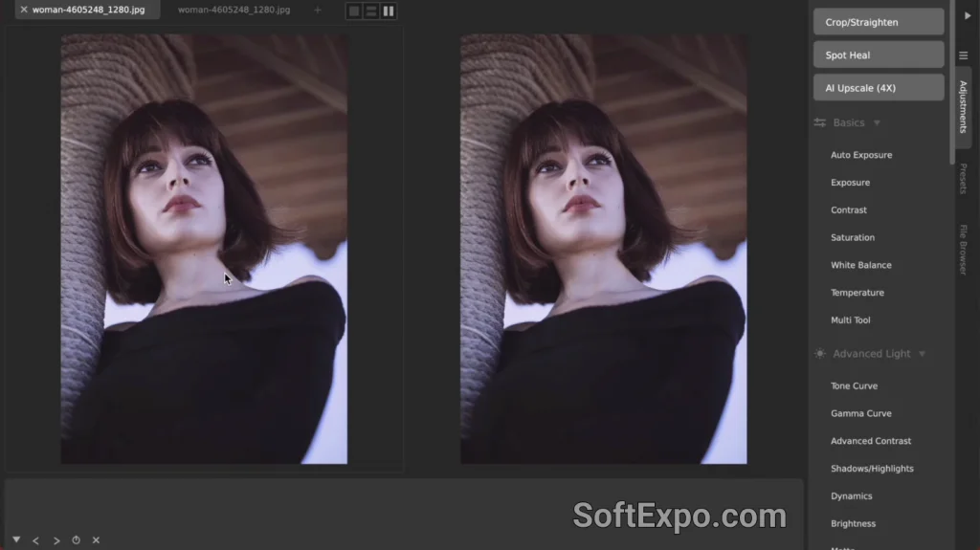
Task: Click the Crop/Straighten button
Action: click(878, 22)
